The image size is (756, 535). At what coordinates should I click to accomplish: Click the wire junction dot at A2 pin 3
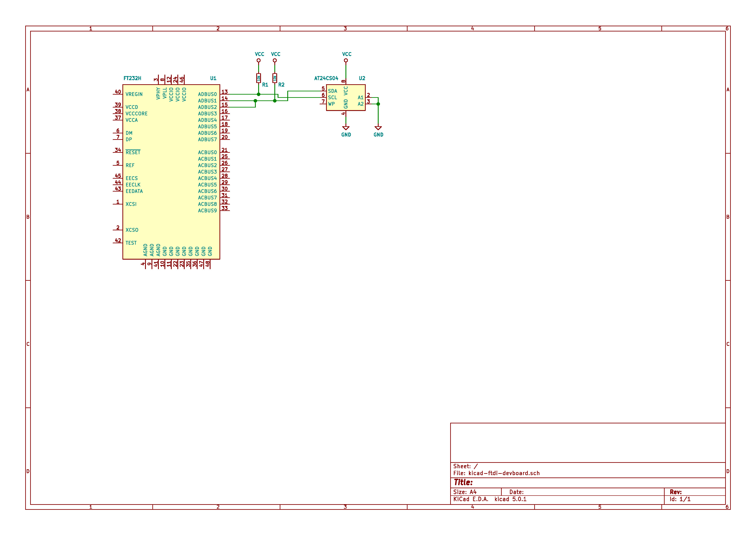(x=378, y=104)
